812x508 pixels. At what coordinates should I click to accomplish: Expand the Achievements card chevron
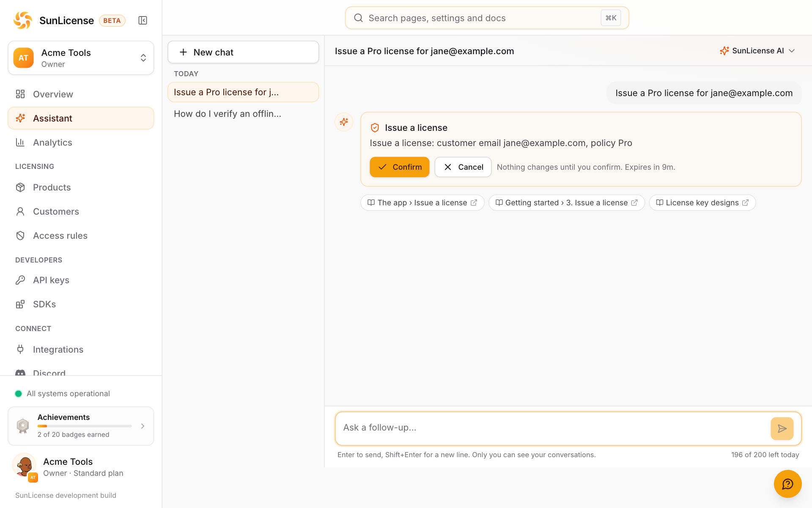(x=143, y=426)
